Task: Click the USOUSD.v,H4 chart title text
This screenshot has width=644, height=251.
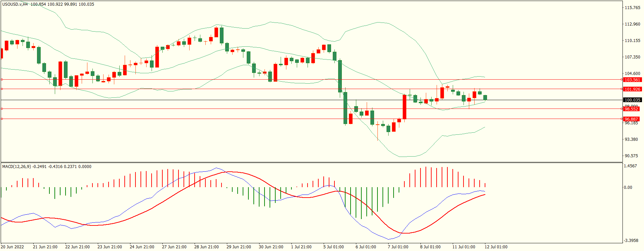Action: 15,4
